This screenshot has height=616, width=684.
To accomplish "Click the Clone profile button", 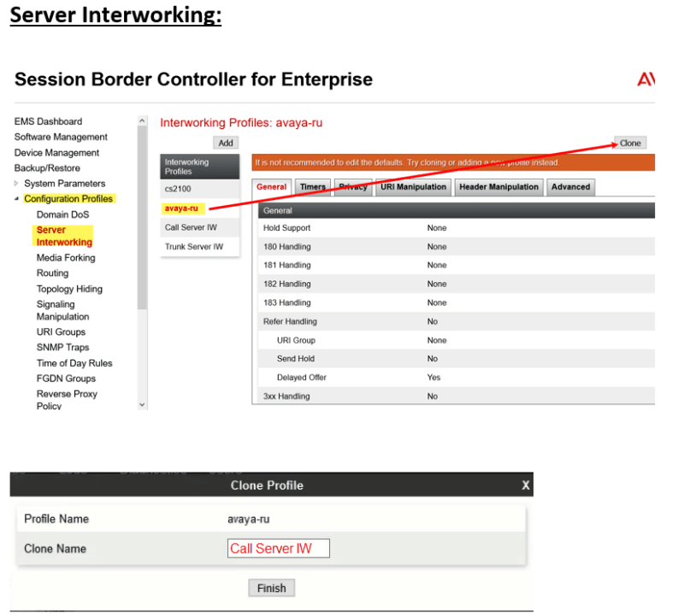I will pos(630,143).
